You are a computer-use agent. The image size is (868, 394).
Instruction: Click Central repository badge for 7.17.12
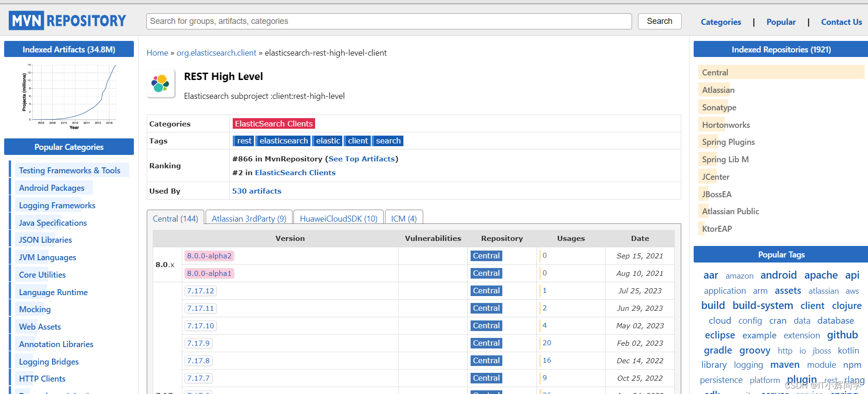tap(486, 291)
